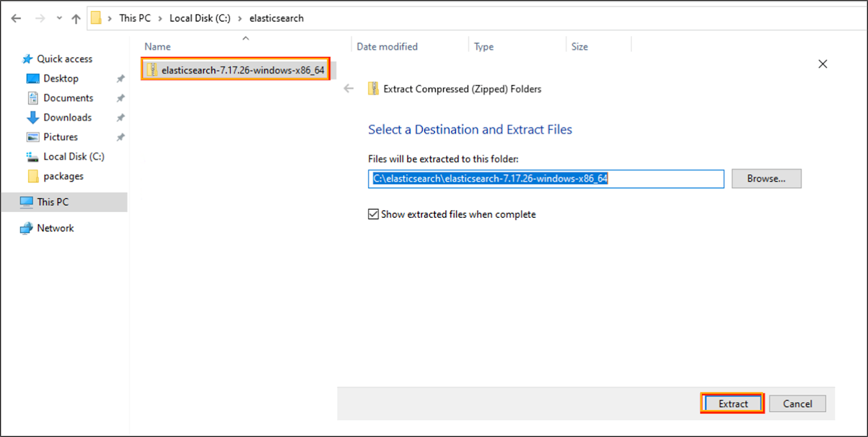The image size is (868, 437).
Task: Sort files by Date modified column
Action: pos(387,47)
